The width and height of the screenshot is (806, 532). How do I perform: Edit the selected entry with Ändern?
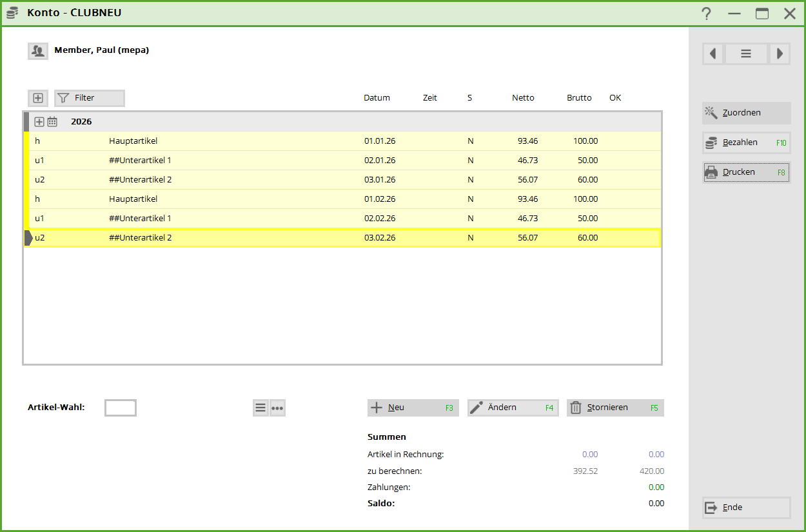[x=513, y=408]
